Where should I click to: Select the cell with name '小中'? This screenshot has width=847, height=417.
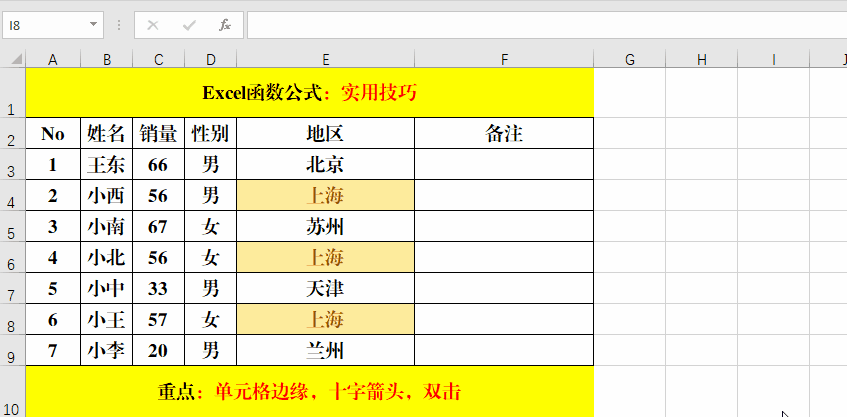[x=107, y=288]
